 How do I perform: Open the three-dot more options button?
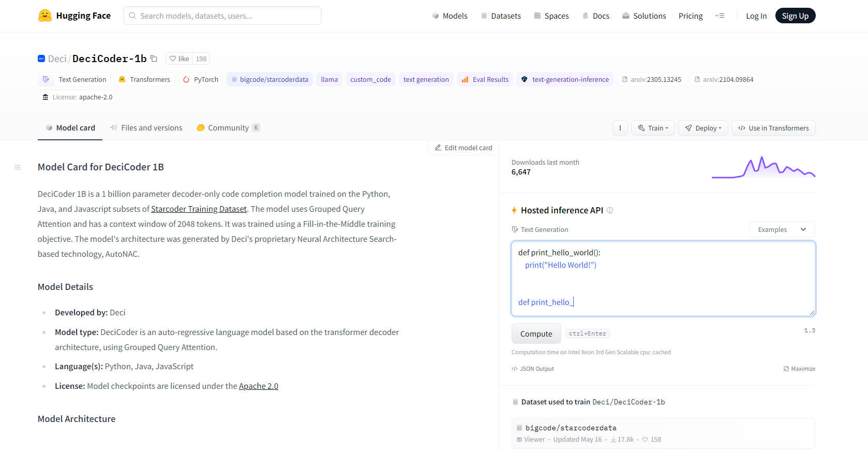[620, 128]
